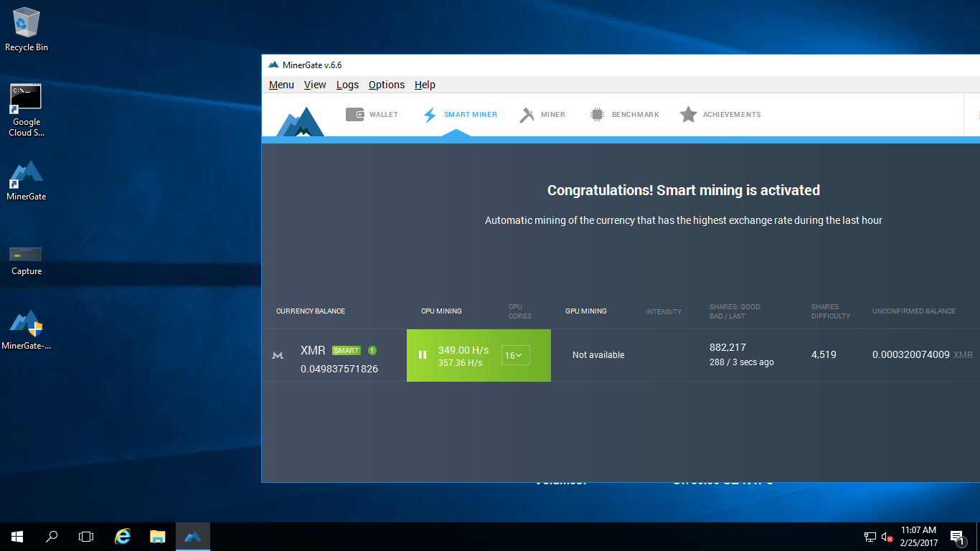Click the network icon in system tray
Viewport: 980px width, 551px height.
pos(870,537)
